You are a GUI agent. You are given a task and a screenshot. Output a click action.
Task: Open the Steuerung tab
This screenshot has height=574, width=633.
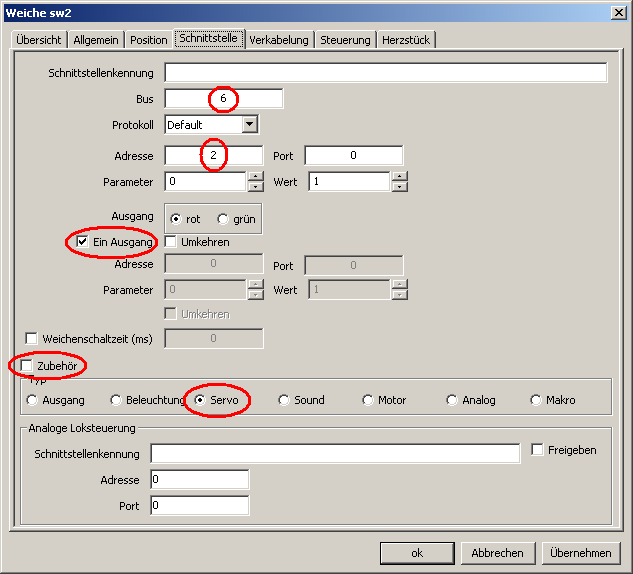pyautogui.click(x=346, y=40)
